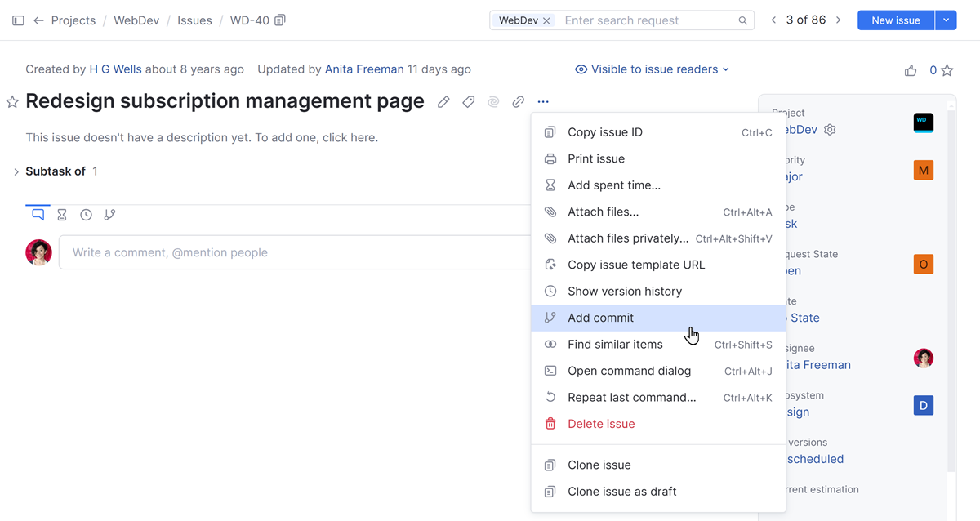Select Add commit from the menu
Image resolution: width=980 pixels, height=521 pixels.
pos(600,318)
